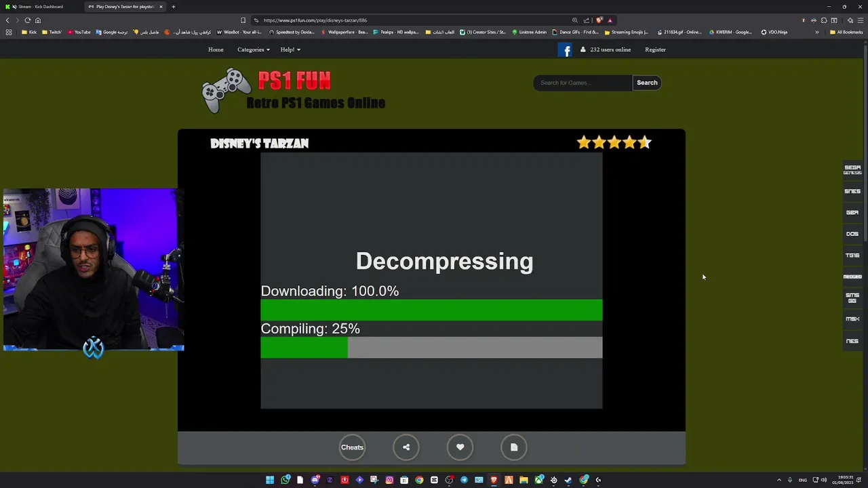Click the browser home icon
Image resolution: width=868 pixels, height=488 pixels.
[38, 20]
